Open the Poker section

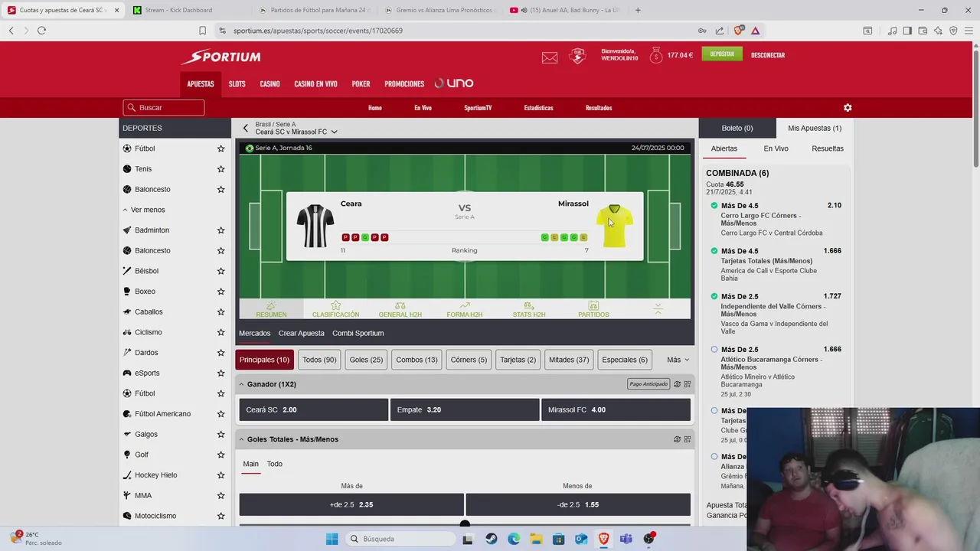click(361, 84)
